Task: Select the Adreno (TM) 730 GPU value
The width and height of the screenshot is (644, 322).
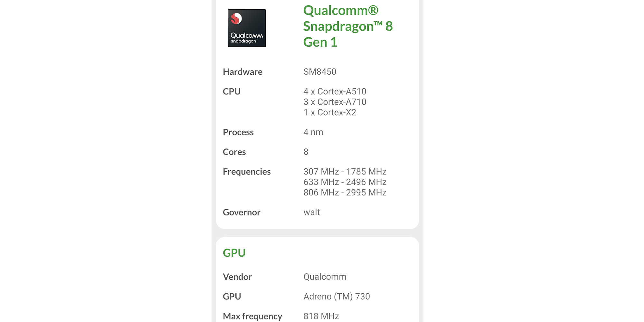Action: [336, 297]
